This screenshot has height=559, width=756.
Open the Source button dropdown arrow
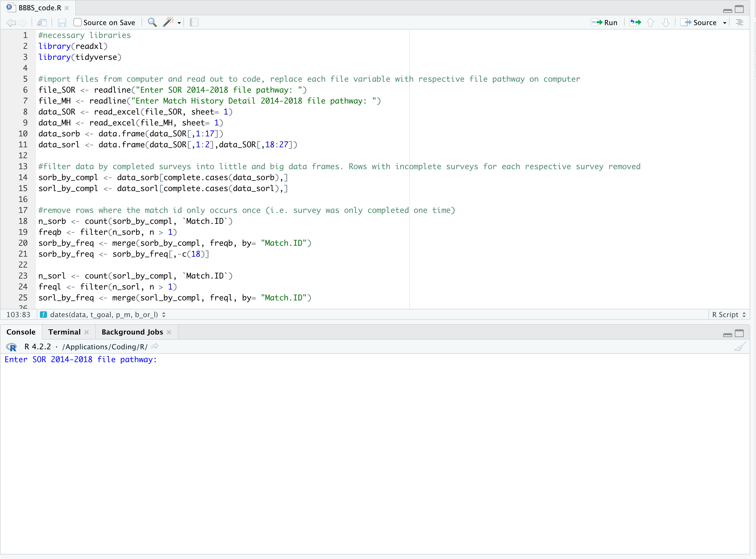(724, 23)
